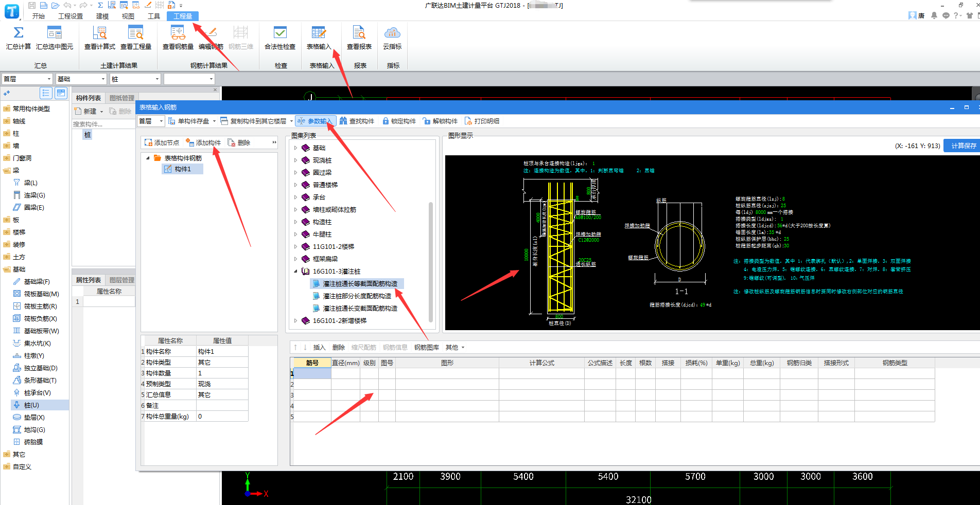Click 计算保存 button

(x=963, y=146)
